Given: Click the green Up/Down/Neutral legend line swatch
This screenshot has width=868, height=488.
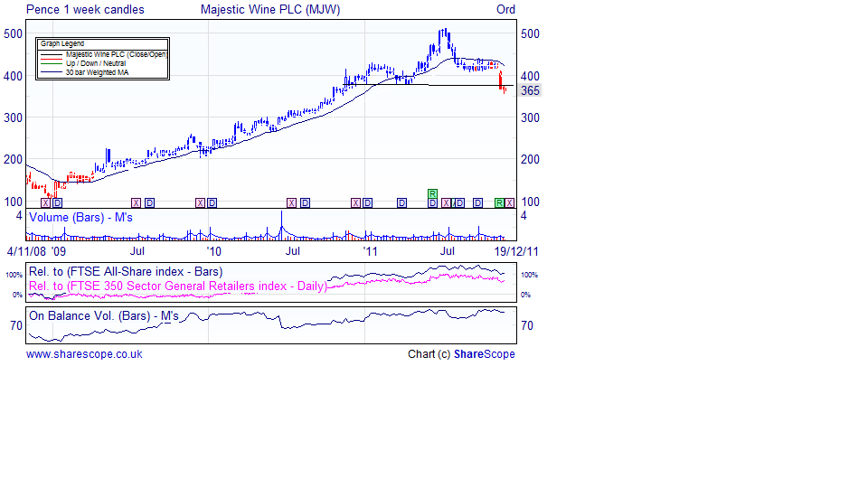Looking at the screenshot, I should (x=51, y=63).
